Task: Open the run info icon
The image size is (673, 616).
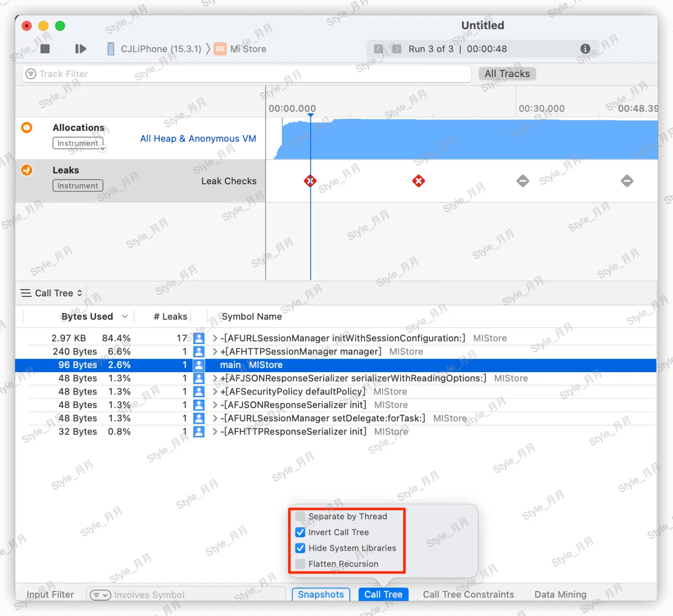Action: pyautogui.click(x=585, y=49)
